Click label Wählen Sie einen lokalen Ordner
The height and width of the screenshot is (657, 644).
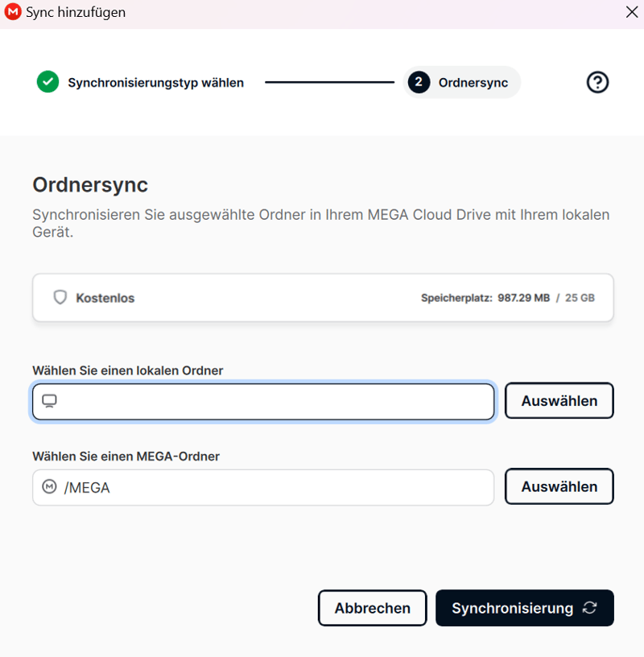click(x=128, y=370)
